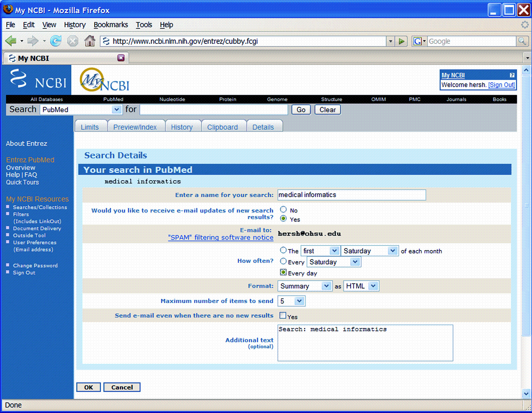Click the Additional text box
The image size is (532, 413).
(365, 343)
